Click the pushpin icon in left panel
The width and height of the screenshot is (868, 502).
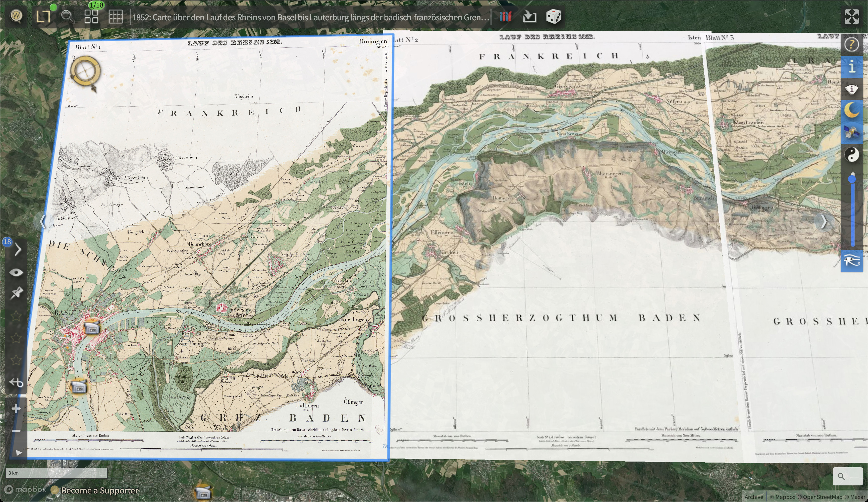point(16,293)
